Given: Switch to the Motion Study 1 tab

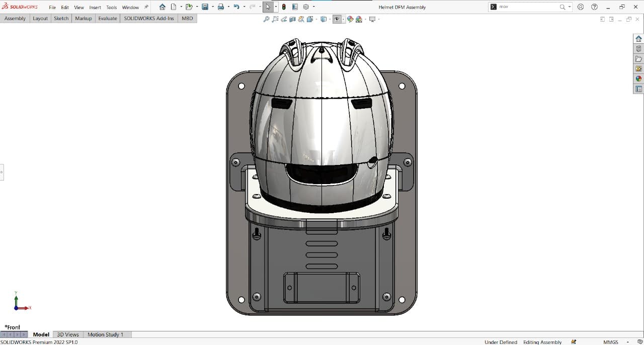Looking at the screenshot, I should [105, 334].
